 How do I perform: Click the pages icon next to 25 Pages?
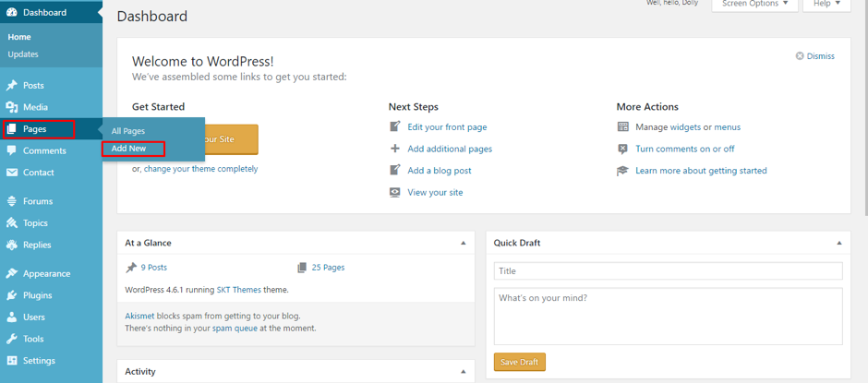302,268
